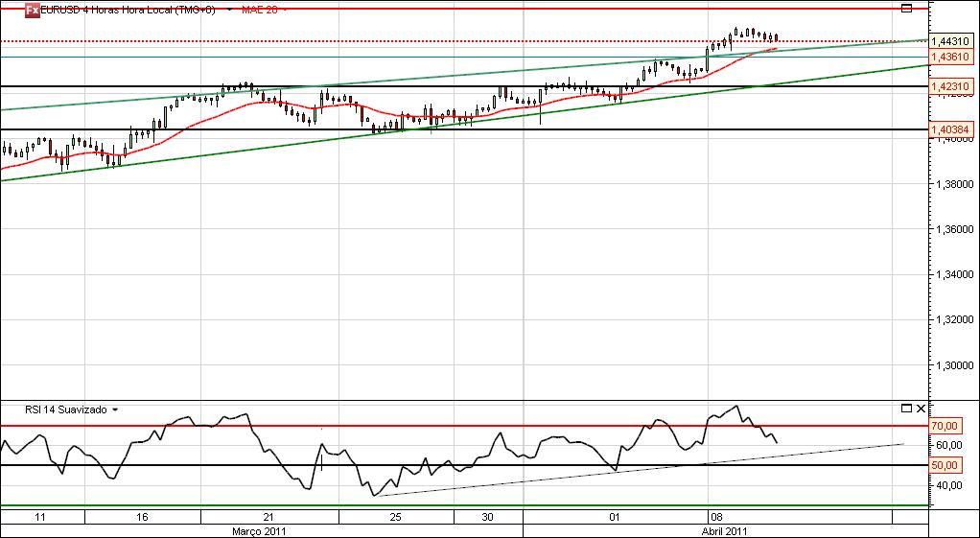Viewport: 980px width, 538px height.
Task: Maximize the RSI indicator panel
Action: click(906, 409)
